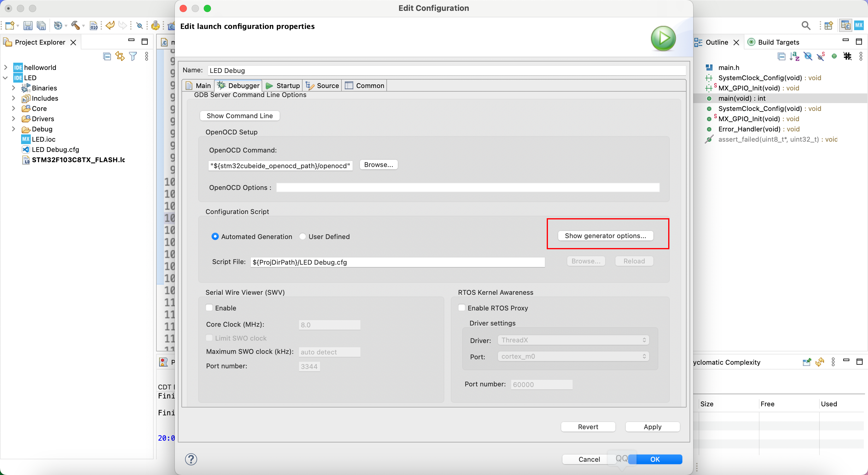The width and height of the screenshot is (868, 475).
Task: Click the Save toolbar icon
Action: (x=28, y=25)
